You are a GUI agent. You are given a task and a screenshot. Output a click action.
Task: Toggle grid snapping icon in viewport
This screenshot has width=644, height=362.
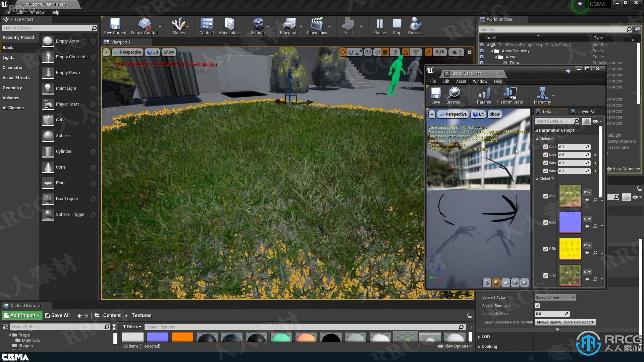385,52
